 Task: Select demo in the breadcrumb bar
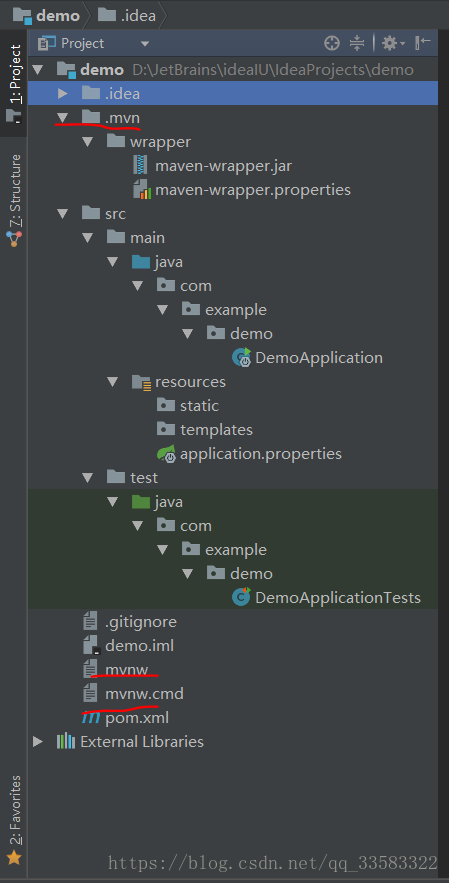[46, 15]
